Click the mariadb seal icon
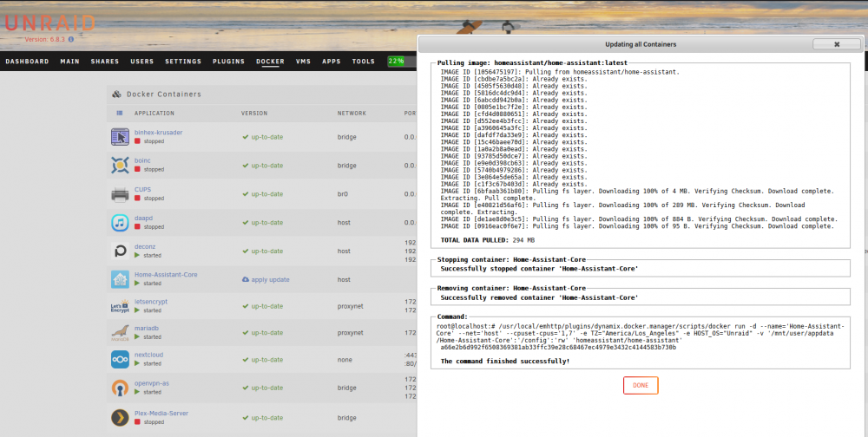The image size is (868, 437). pyautogui.click(x=120, y=332)
